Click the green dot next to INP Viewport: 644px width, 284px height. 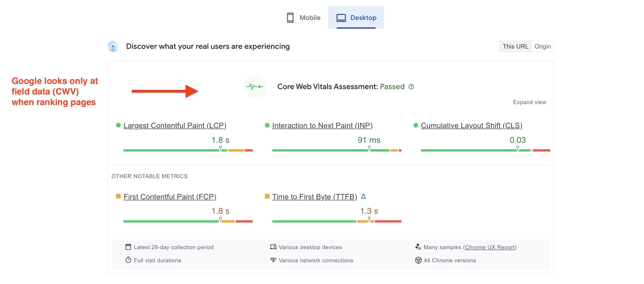click(267, 125)
